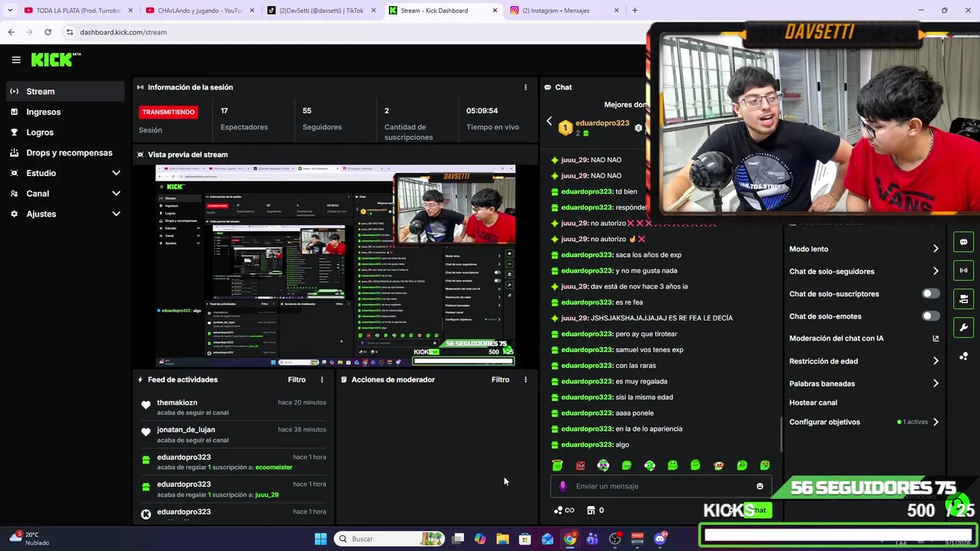Expand the Ajustes sidebar section

tap(65, 214)
